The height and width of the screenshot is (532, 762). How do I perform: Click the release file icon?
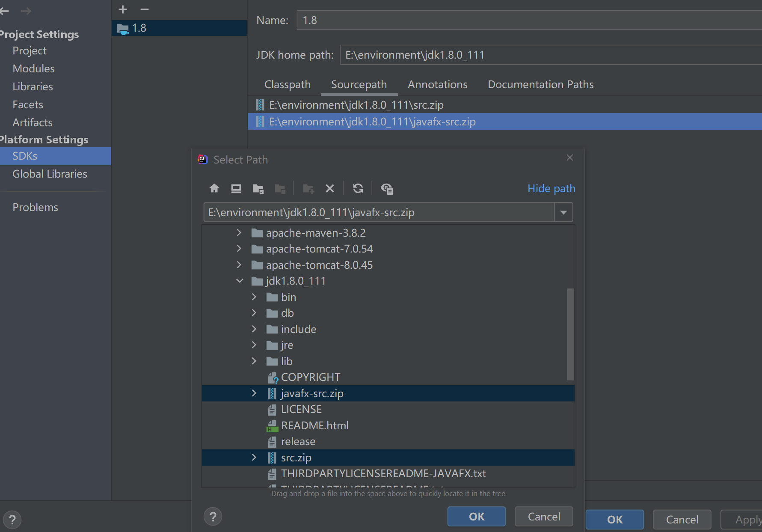pos(272,442)
